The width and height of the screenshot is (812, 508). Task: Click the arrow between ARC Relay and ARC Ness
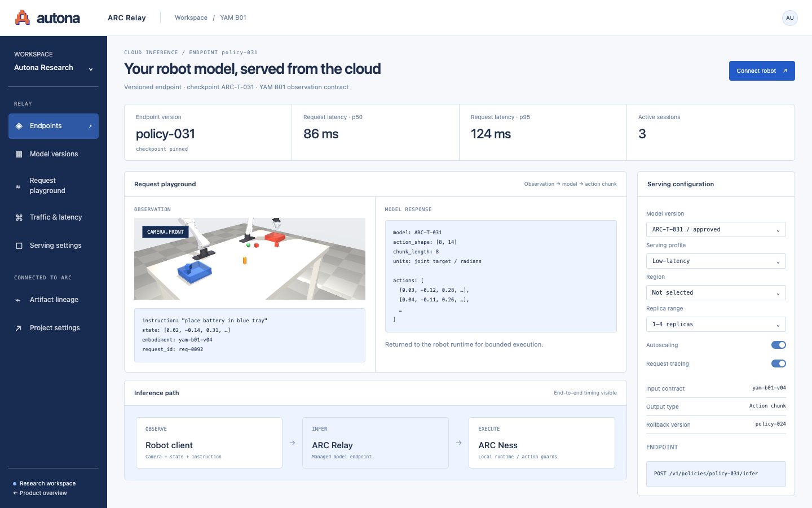tap(459, 443)
